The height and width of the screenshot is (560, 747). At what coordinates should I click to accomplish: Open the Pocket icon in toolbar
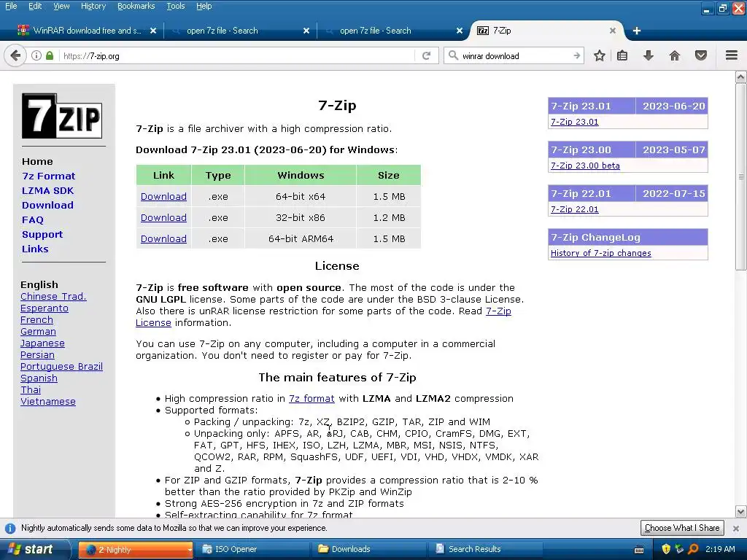coord(700,55)
